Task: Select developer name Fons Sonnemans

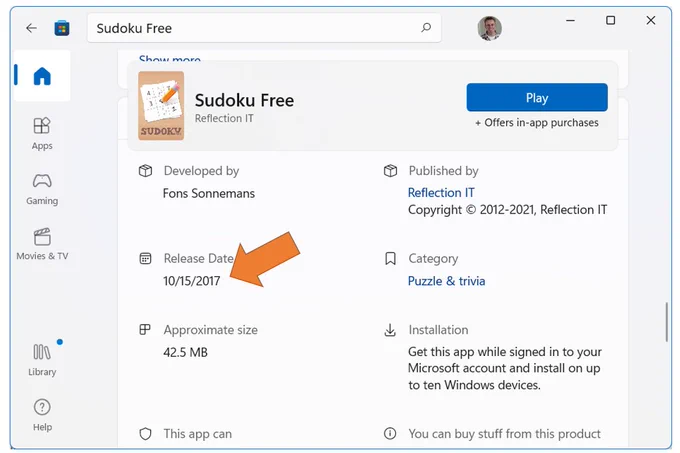Action: pyautogui.click(x=209, y=193)
